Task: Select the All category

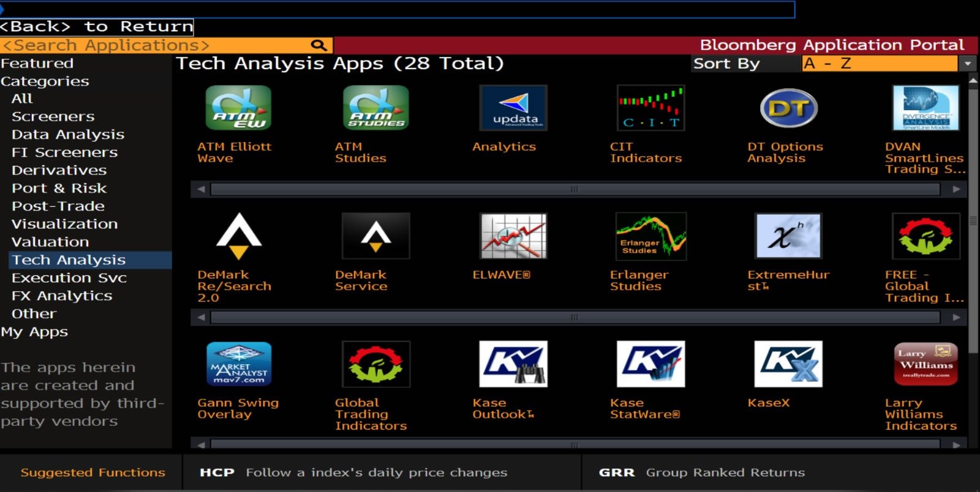Action: pos(22,99)
